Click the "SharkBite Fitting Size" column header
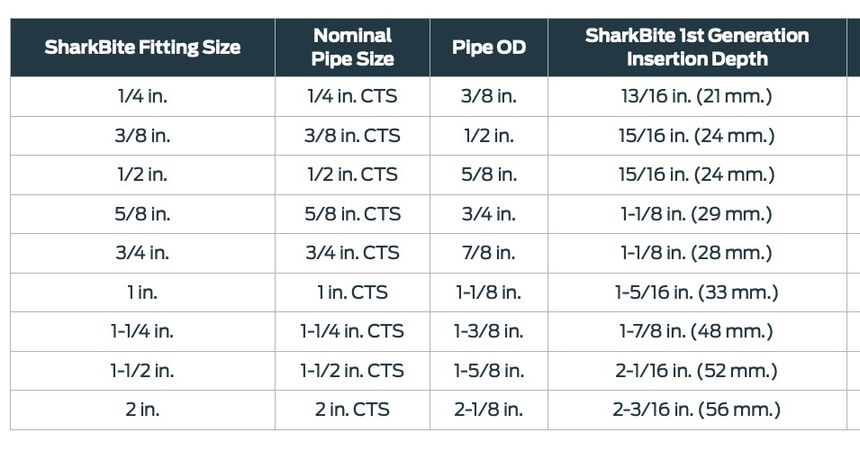 (x=142, y=47)
